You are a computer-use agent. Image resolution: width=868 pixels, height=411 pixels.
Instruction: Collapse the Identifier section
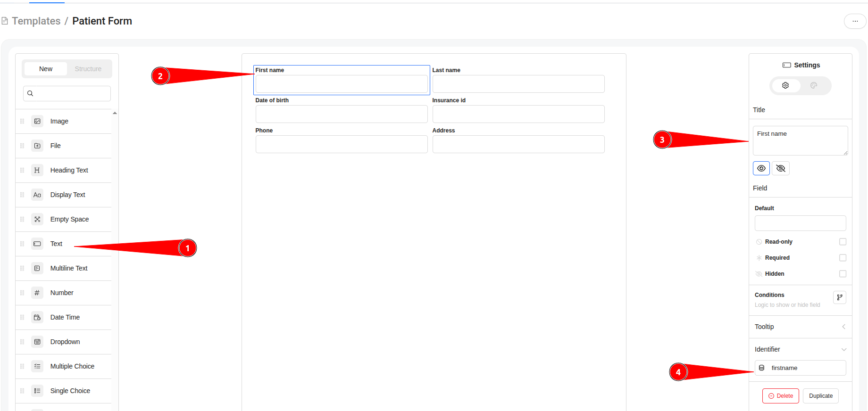click(x=801, y=349)
